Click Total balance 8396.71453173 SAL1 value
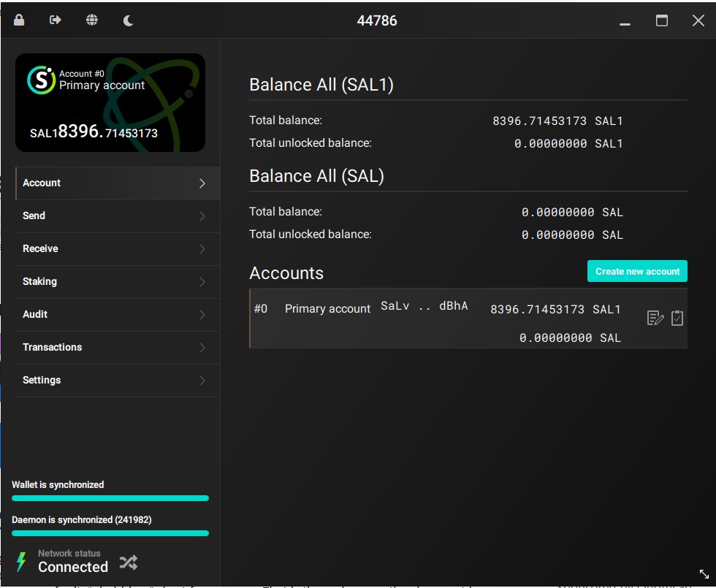716x588 pixels. point(557,121)
